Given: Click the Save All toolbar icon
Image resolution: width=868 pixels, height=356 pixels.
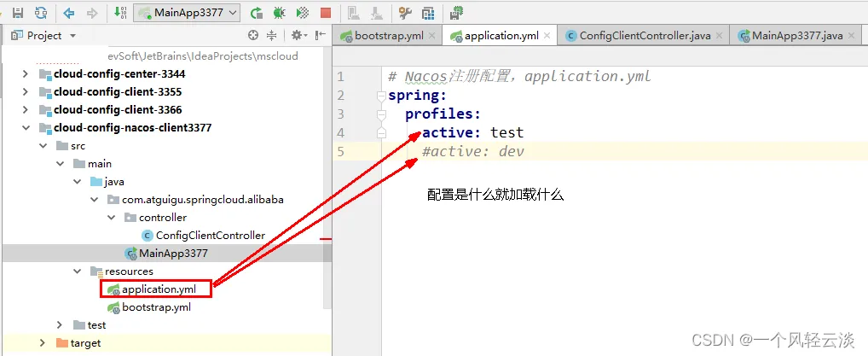Looking at the screenshot, I should (x=18, y=13).
